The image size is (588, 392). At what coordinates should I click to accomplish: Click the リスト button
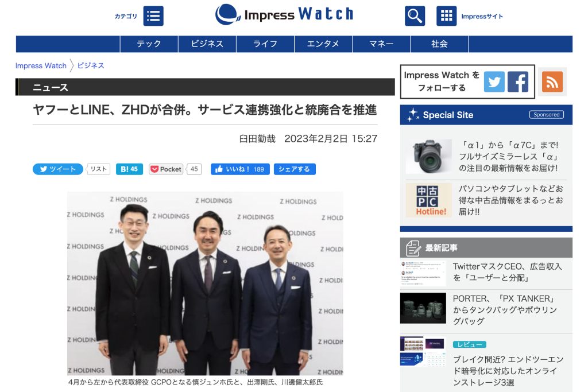coord(99,169)
